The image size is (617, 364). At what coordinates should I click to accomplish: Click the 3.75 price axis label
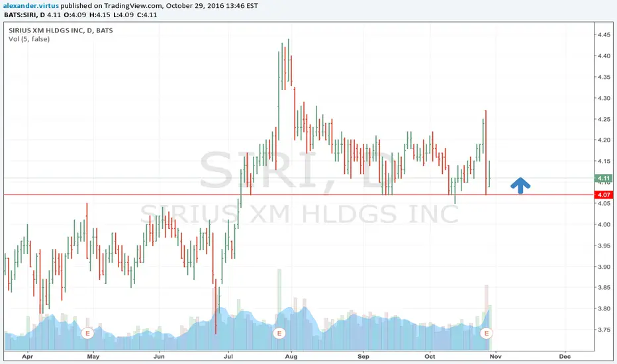[x=604, y=330]
